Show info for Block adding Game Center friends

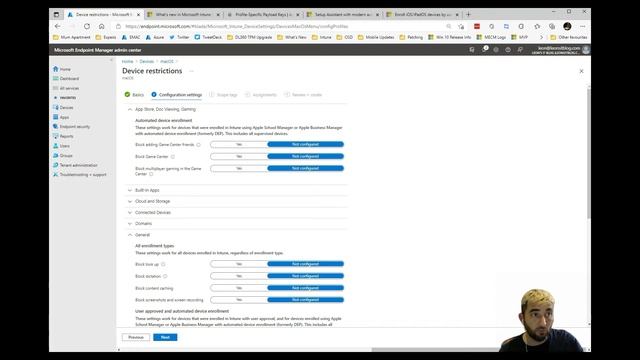tap(199, 144)
